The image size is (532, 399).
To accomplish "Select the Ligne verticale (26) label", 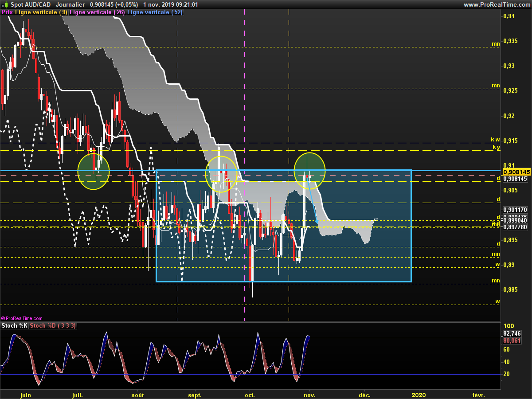I will [x=98, y=12].
